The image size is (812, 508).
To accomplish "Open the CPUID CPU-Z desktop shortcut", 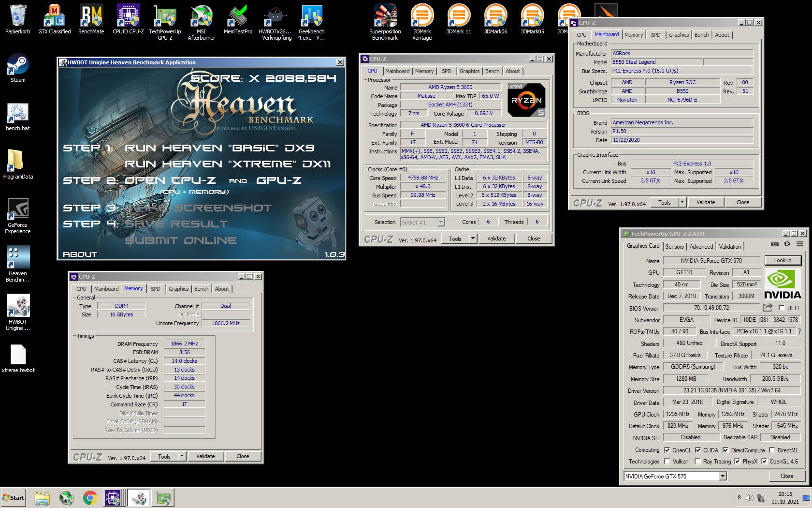I will [x=128, y=19].
